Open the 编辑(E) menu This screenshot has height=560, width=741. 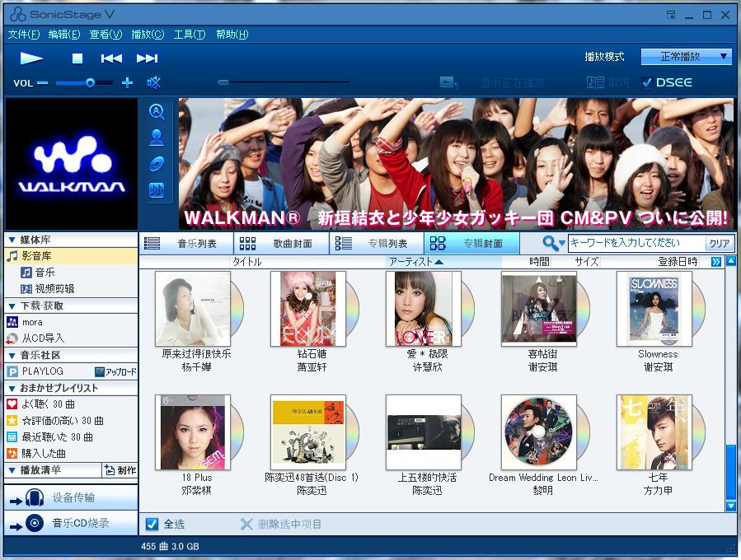pyautogui.click(x=64, y=35)
